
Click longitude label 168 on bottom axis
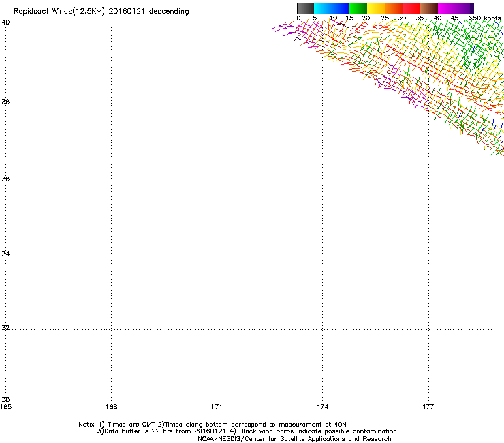pos(111,407)
